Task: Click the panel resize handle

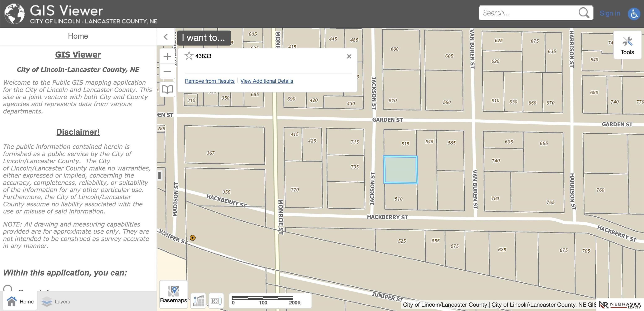Action: (x=160, y=175)
